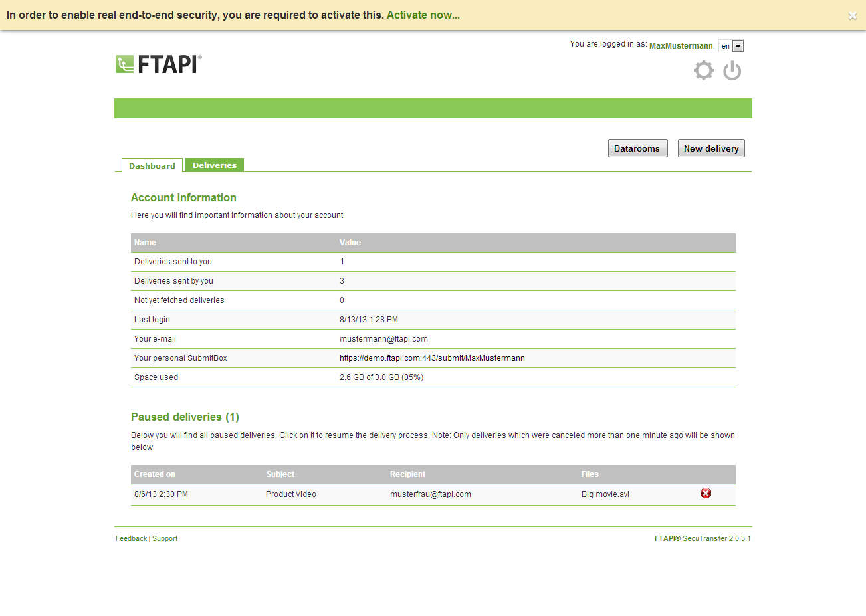Switch to the Deliveries tab
The width and height of the screenshot is (866, 616).
214,165
